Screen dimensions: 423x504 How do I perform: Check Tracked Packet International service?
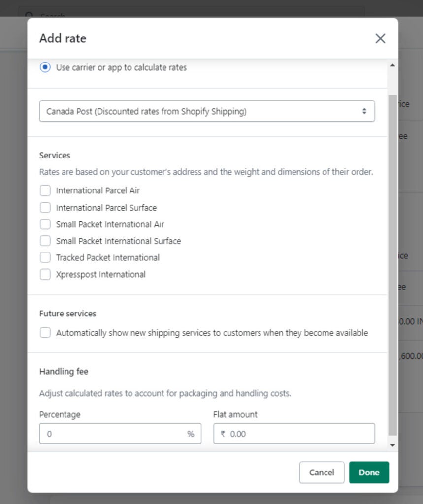point(45,257)
